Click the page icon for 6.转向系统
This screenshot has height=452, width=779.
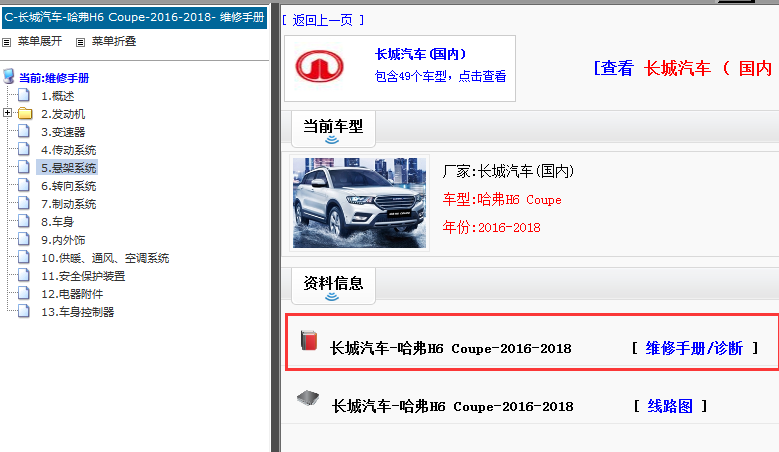[x=23, y=185]
